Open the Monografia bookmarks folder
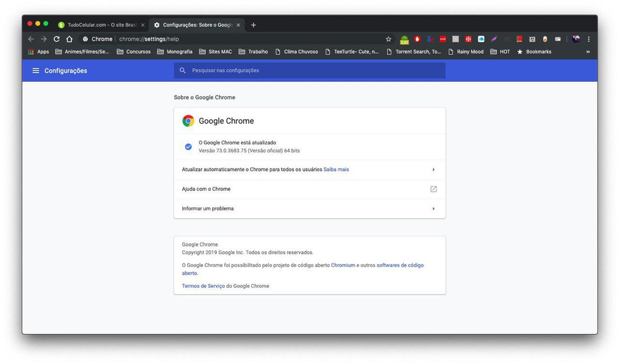Screen dimensions: 620x364 (175, 51)
